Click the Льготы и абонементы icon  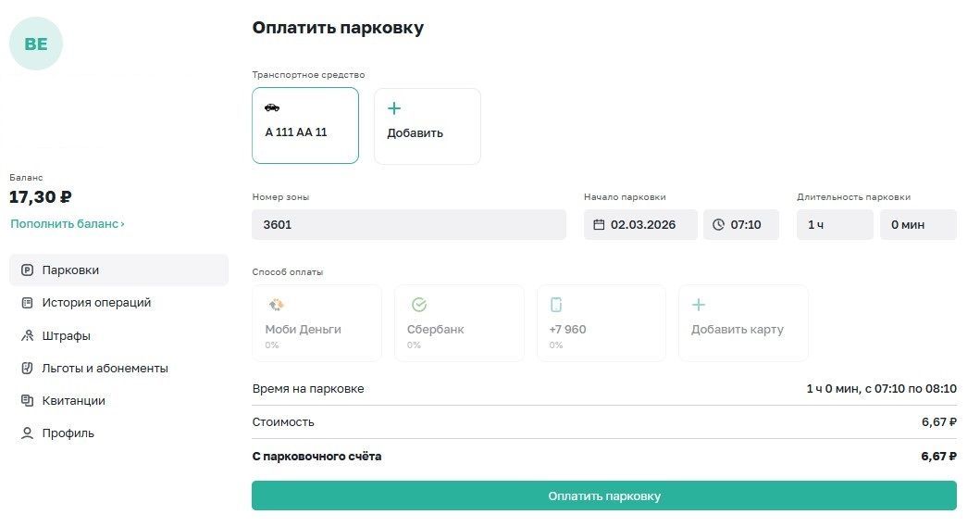27,368
